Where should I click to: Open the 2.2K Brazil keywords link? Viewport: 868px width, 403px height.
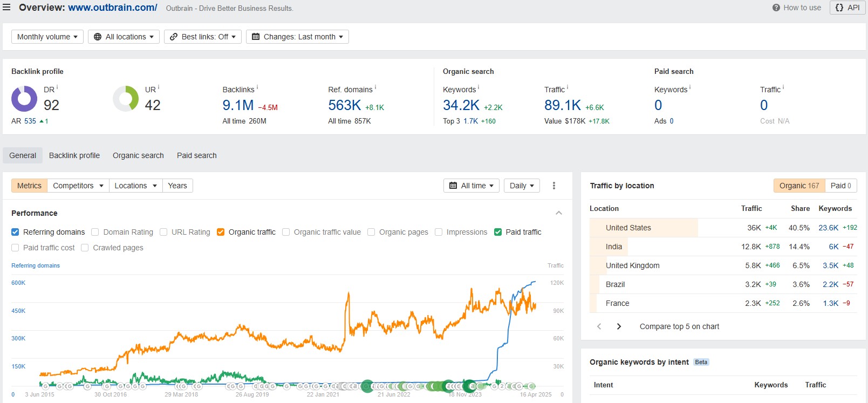[830, 284]
